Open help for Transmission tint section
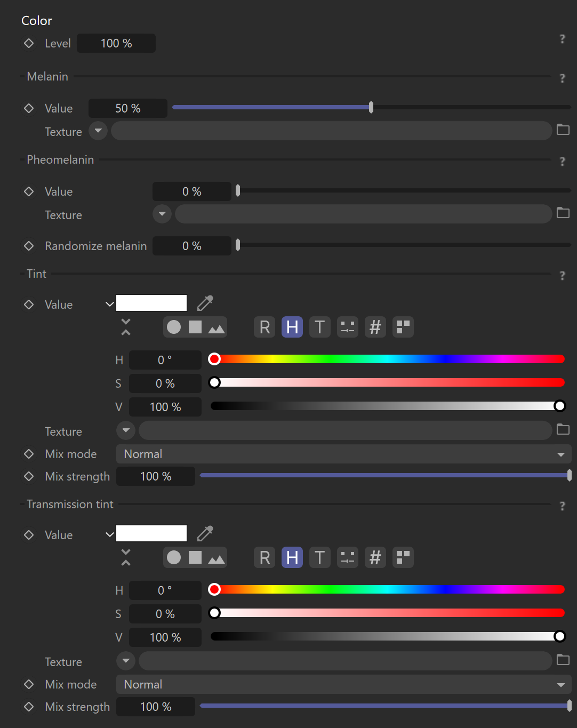 [562, 506]
